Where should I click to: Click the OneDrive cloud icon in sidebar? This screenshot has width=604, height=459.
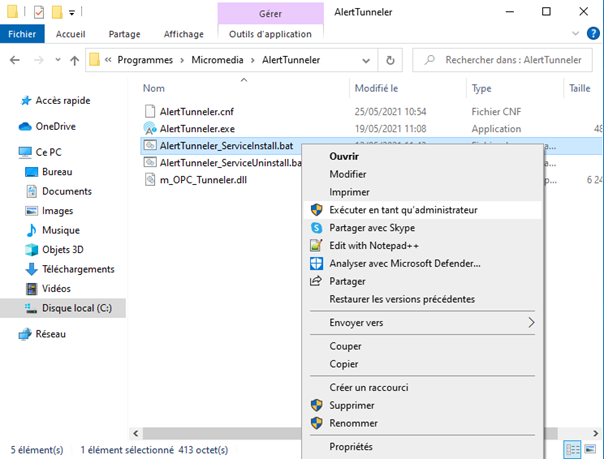pyautogui.click(x=26, y=127)
